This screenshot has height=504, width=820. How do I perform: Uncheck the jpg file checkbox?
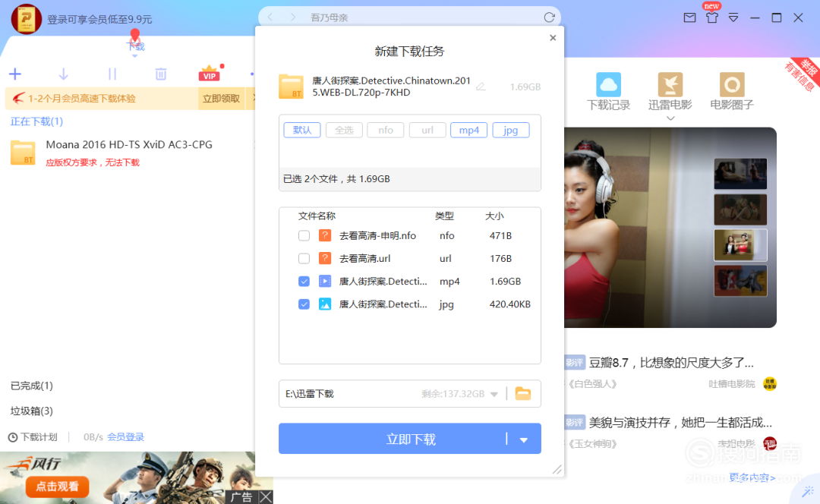304,304
